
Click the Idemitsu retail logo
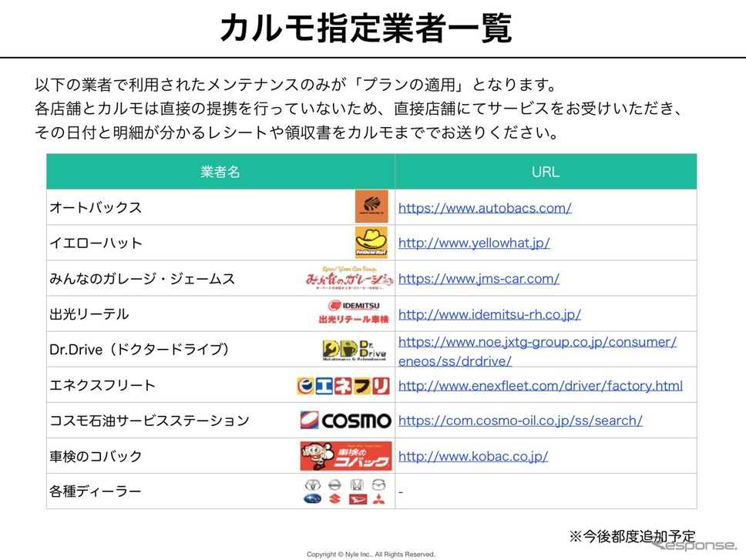pyautogui.click(x=354, y=312)
